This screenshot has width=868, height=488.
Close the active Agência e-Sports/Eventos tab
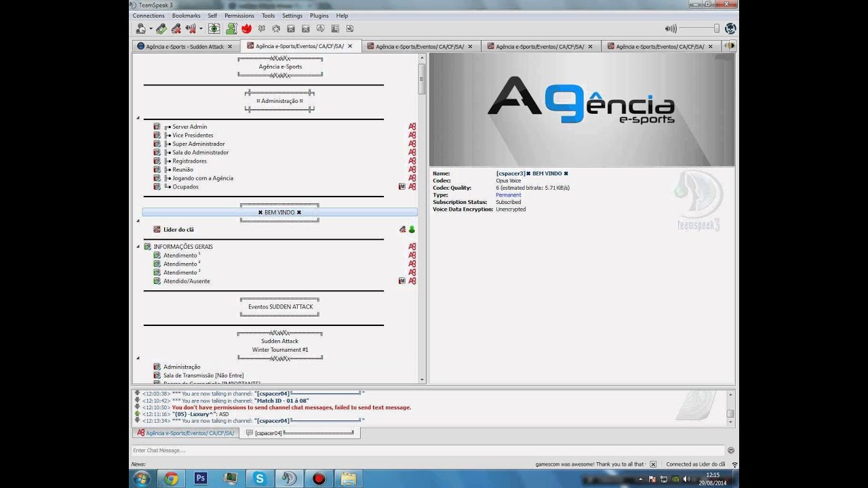pyautogui.click(x=350, y=46)
